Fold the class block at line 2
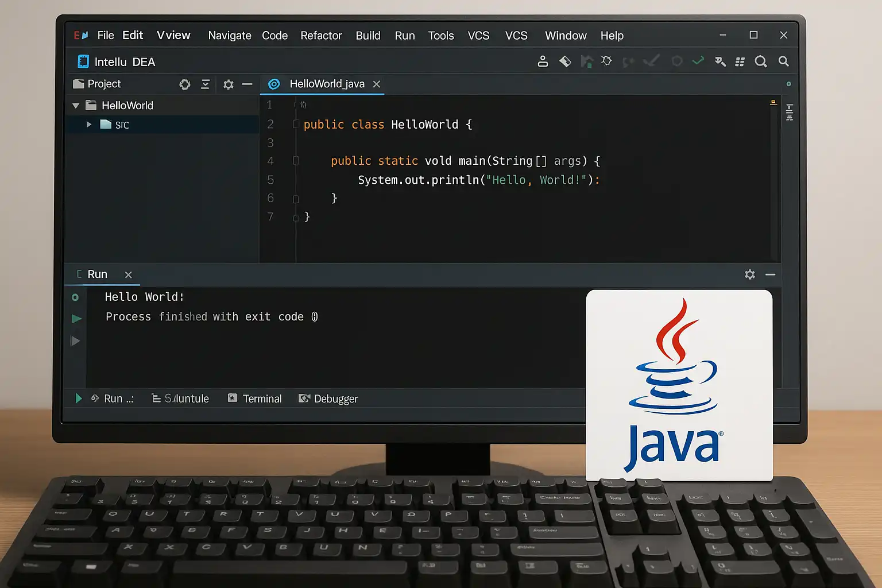 [296, 125]
